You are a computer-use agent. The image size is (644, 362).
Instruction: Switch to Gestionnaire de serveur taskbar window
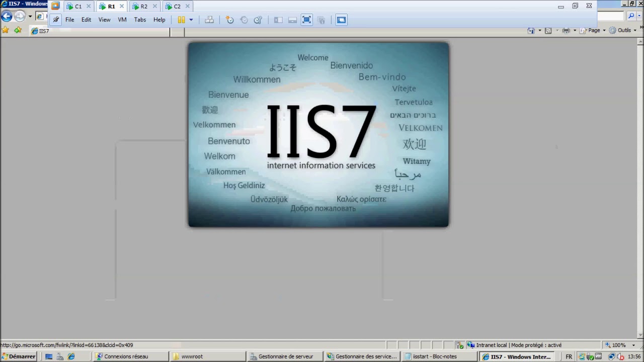click(285, 356)
